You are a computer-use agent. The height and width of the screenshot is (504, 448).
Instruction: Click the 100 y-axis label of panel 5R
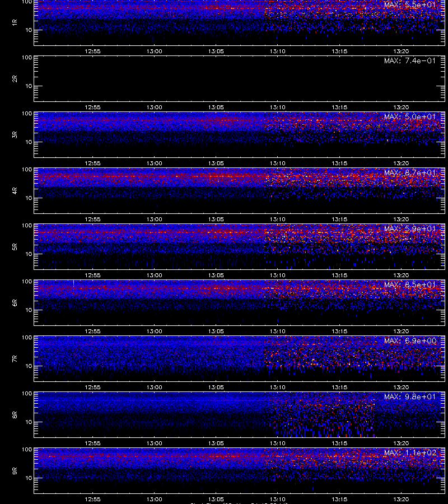click(27, 226)
